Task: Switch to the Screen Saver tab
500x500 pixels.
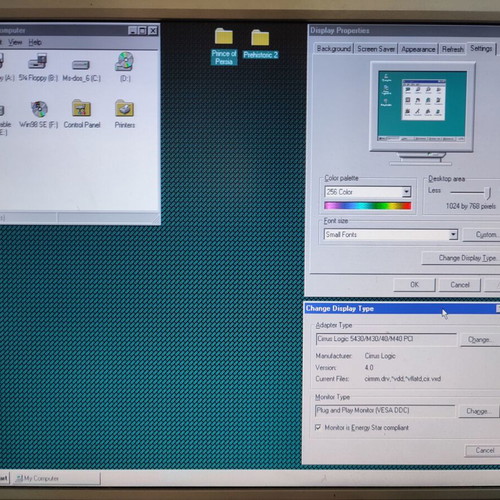Action: coord(376,49)
